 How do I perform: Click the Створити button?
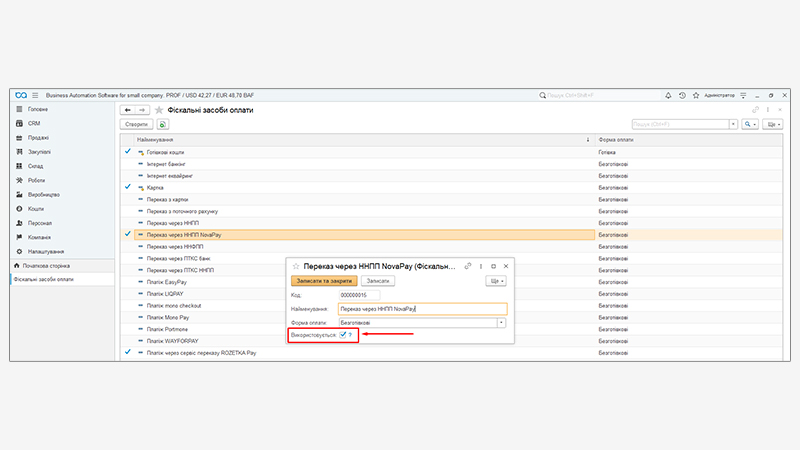[x=136, y=124]
